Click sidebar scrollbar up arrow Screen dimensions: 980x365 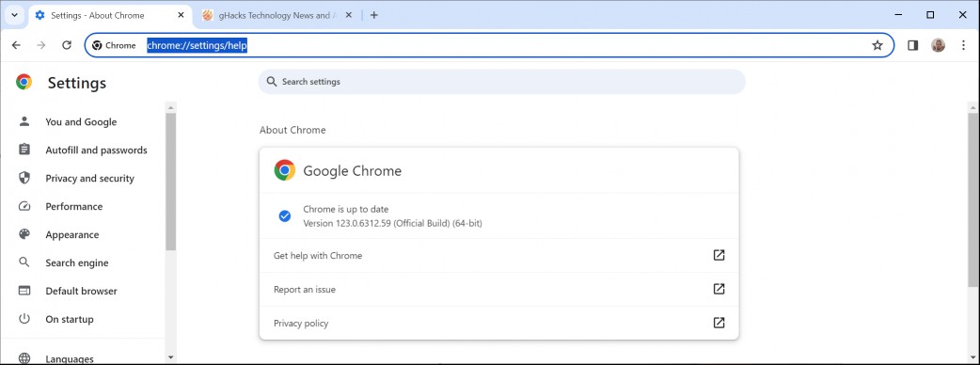170,107
